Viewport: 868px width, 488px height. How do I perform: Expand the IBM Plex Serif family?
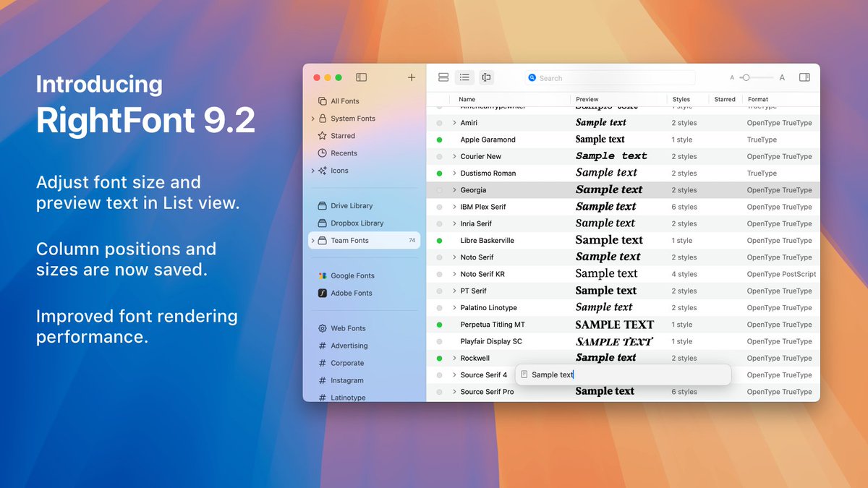(454, 207)
